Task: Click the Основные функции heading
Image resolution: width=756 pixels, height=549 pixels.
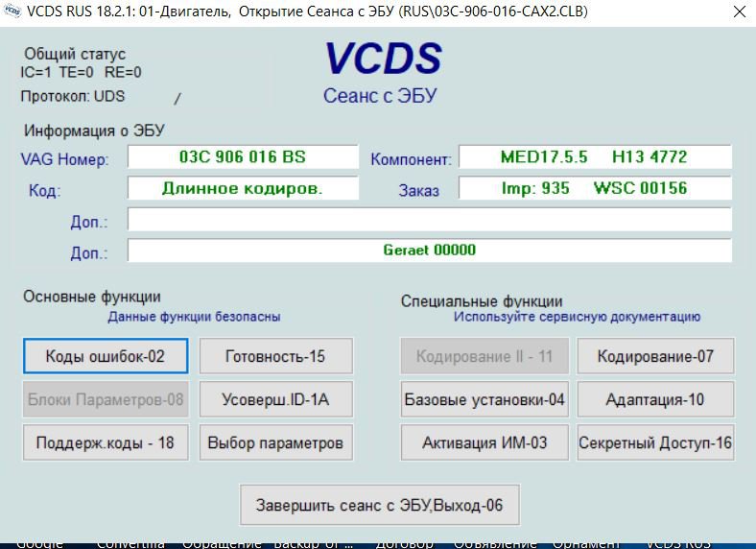Action: [x=92, y=297]
